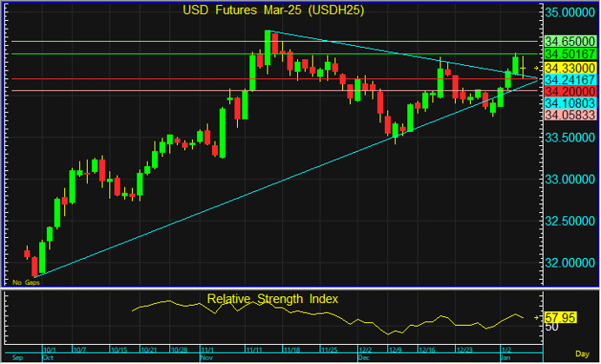This screenshot has height=364, width=601.
Task: Select the 34.65000 light green price label
Action: (x=569, y=41)
